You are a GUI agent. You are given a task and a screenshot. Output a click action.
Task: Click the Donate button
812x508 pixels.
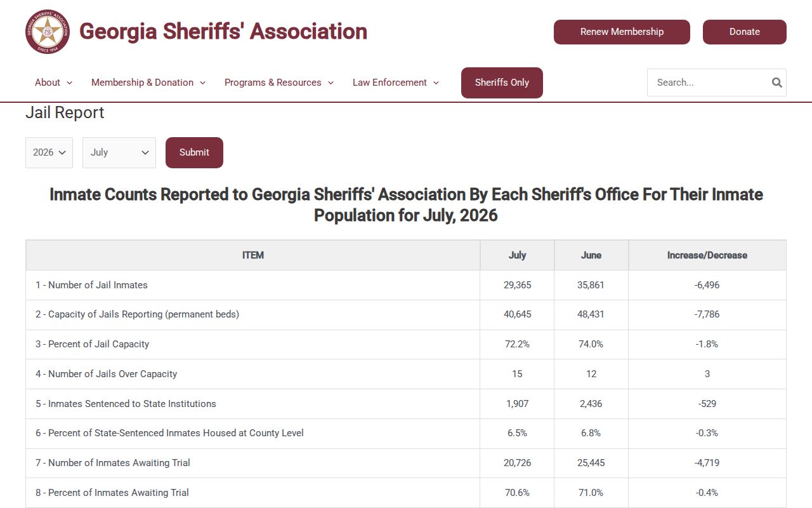coord(745,32)
